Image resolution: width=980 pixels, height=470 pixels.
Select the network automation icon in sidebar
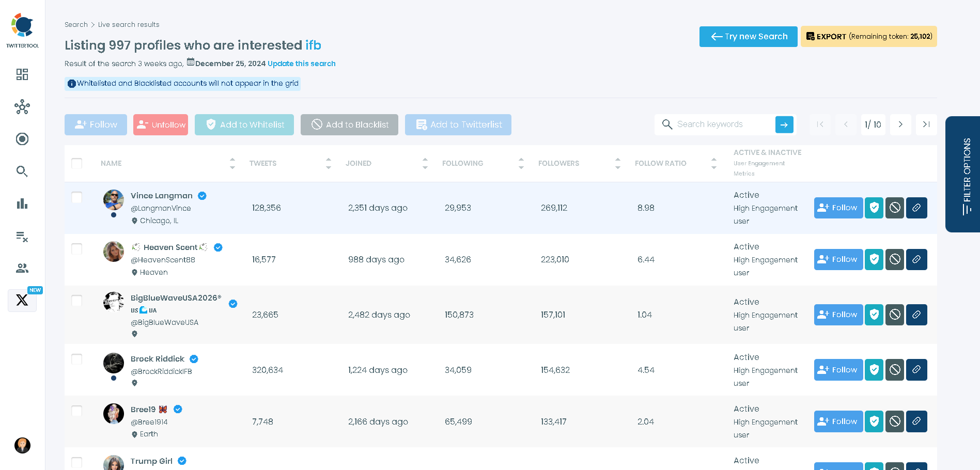pos(22,107)
